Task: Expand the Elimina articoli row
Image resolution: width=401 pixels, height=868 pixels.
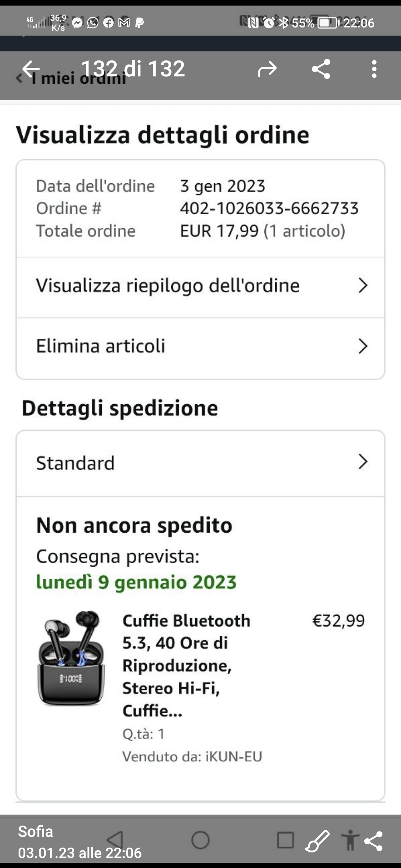Action: click(200, 347)
